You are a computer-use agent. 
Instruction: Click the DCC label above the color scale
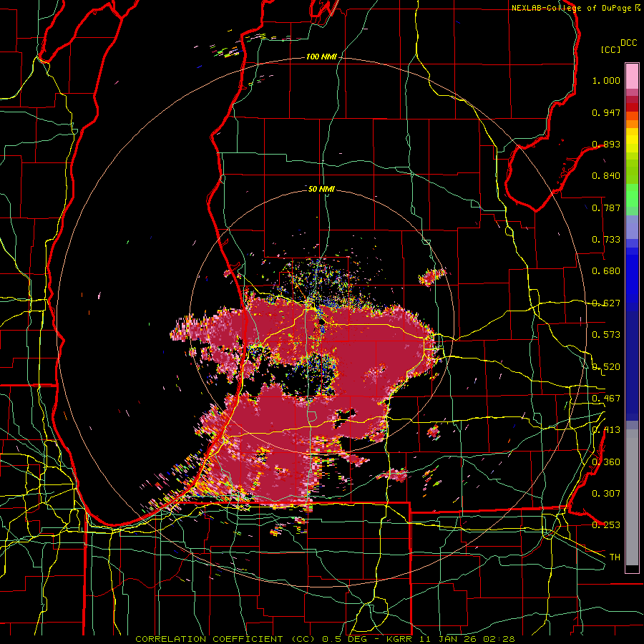[628, 43]
